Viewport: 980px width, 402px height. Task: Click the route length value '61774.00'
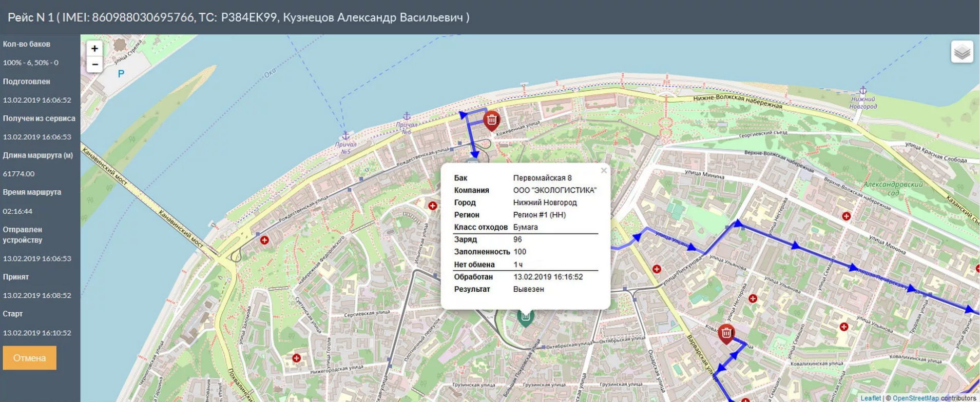click(x=19, y=174)
